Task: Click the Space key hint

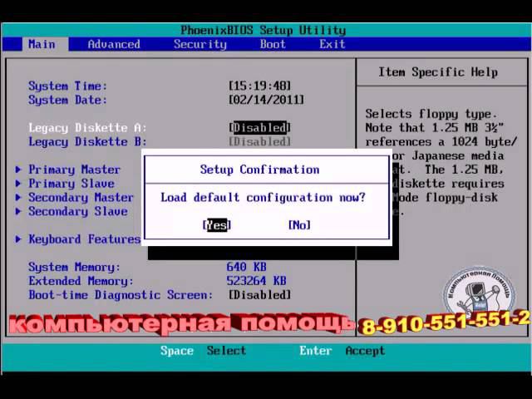Action: point(177,351)
